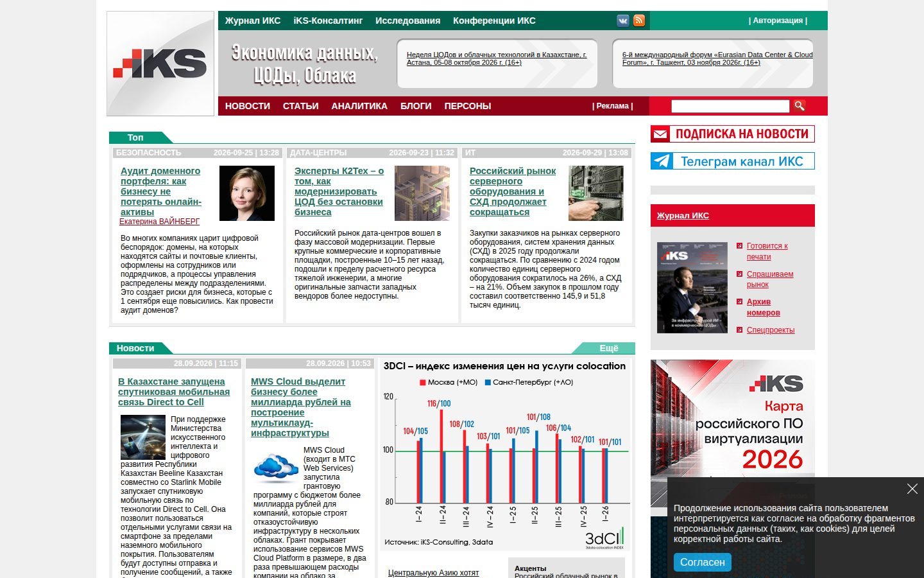
Task: Click the Топ section tab
Action: pos(135,137)
